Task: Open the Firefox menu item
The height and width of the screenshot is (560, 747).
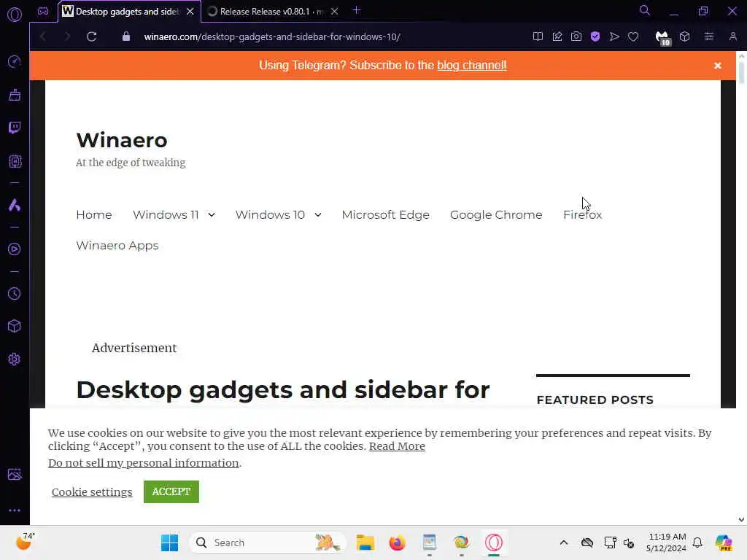Action: 582,215
